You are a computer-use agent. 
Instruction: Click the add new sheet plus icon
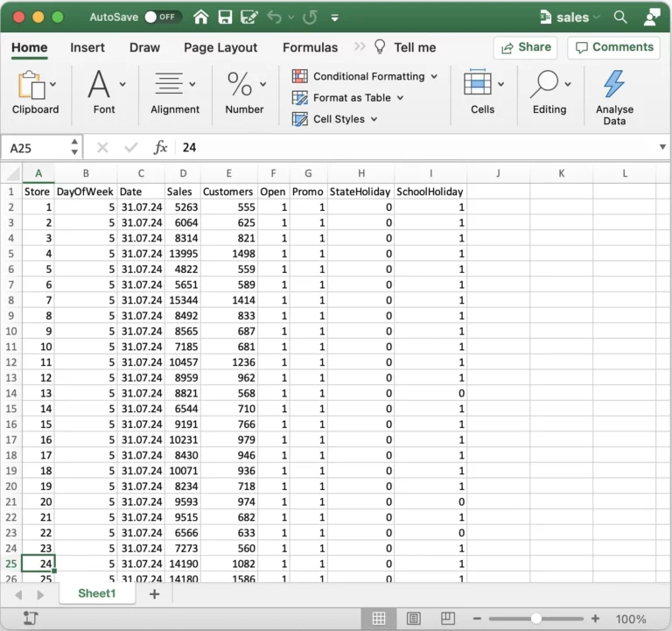[x=154, y=594]
